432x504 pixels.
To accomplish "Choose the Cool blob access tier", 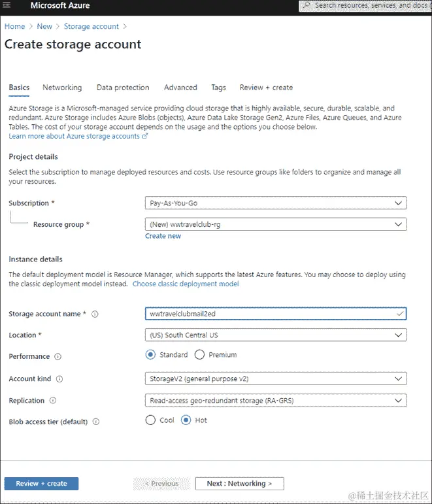I will click(150, 420).
